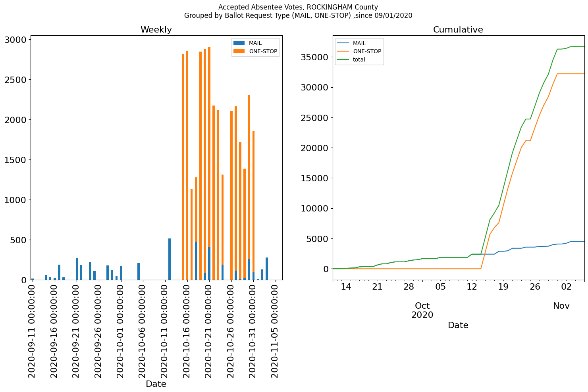
Task: Click the orange ONE-STOP swatch in Weekly legend
Action: pyautogui.click(x=239, y=51)
